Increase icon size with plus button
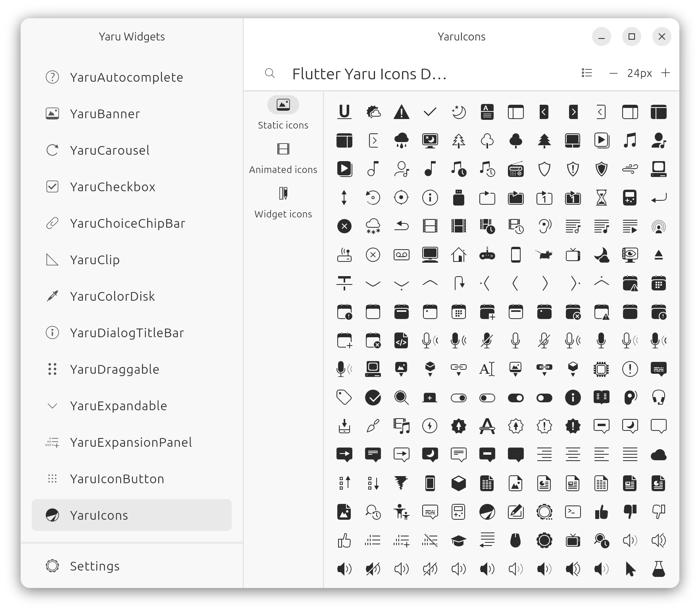 pyautogui.click(x=666, y=73)
